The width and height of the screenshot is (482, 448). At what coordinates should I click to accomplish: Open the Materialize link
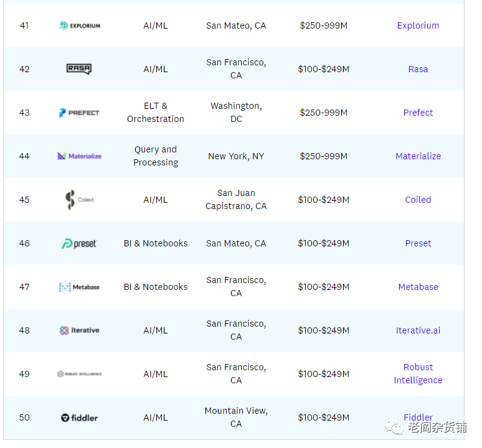[x=418, y=156]
